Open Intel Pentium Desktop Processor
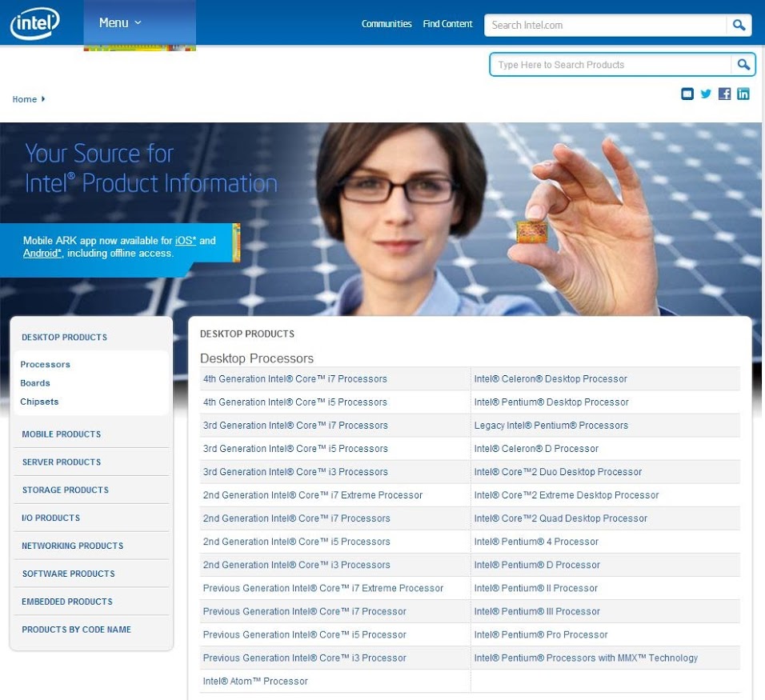 click(551, 402)
